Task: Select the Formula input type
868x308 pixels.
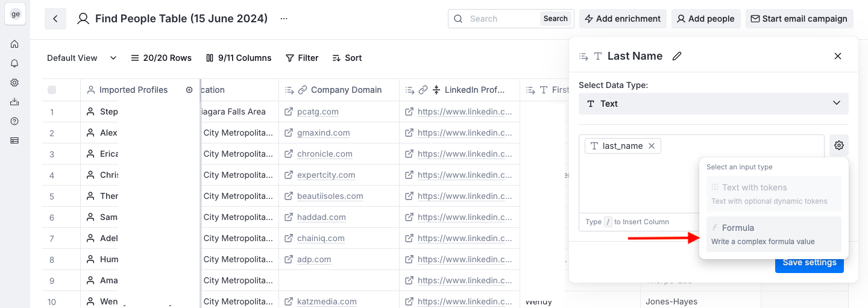Action: [x=773, y=234]
